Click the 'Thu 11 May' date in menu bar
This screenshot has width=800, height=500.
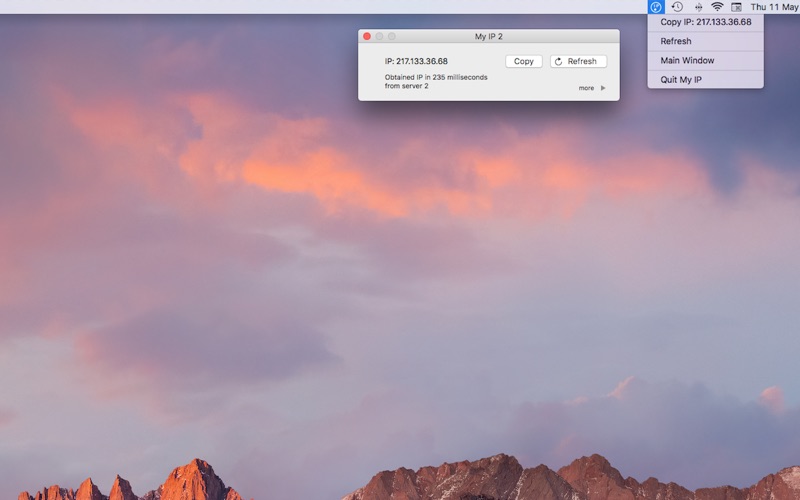coord(774,7)
